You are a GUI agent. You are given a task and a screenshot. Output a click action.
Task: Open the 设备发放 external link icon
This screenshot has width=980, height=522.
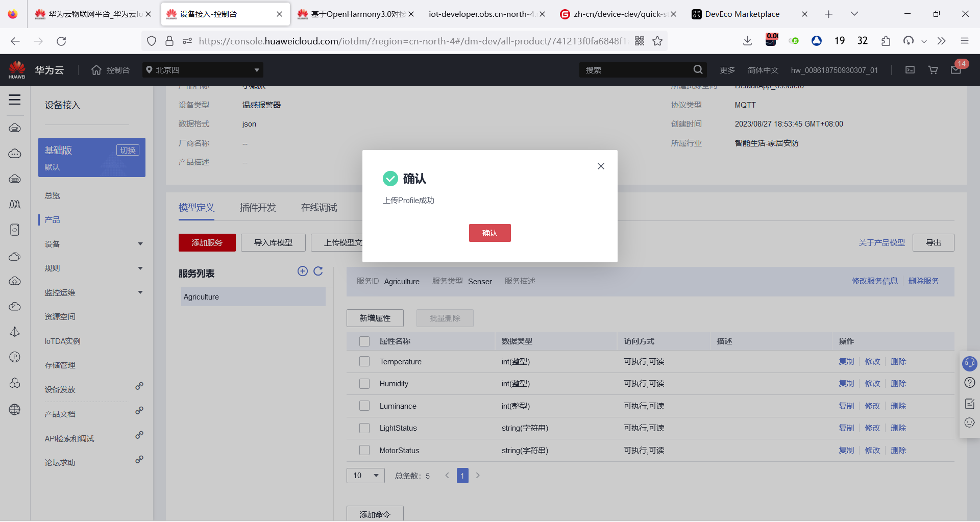tap(139, 386)
